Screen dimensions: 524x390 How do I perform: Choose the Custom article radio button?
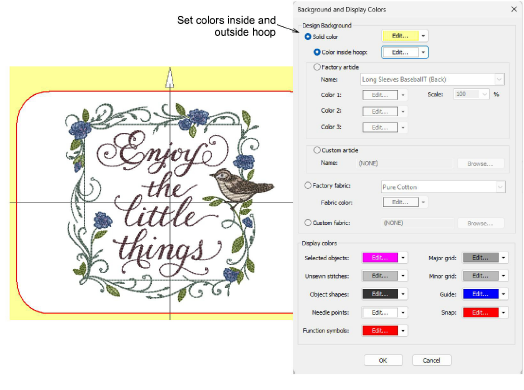(317, 150)
